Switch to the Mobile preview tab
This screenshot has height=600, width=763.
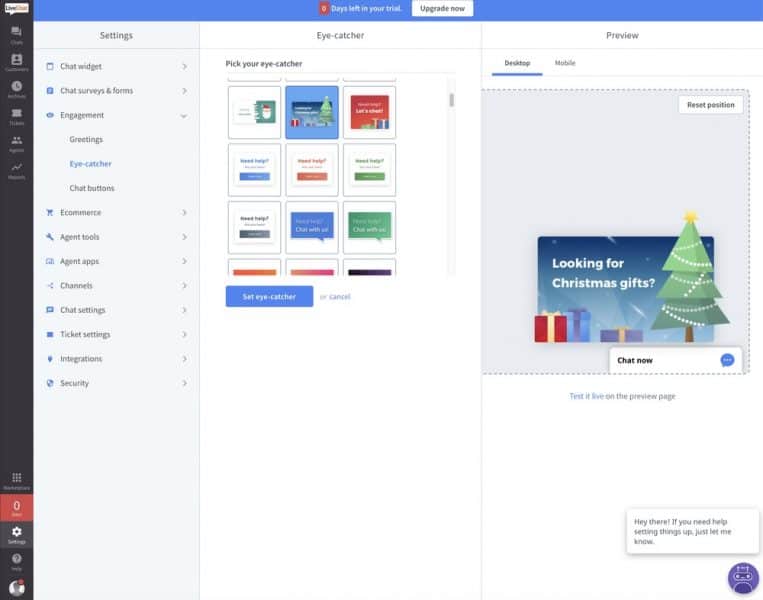pos(565,63)
